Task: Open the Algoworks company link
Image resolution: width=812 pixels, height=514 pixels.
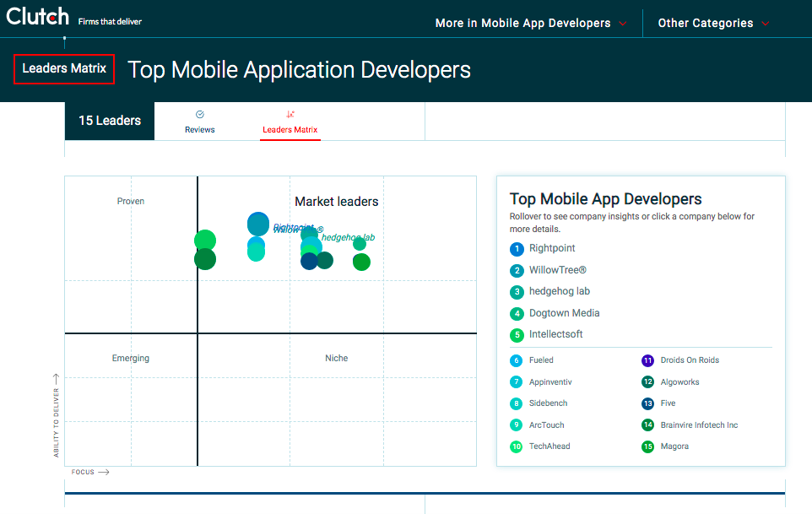Action: tap(680, 382)
